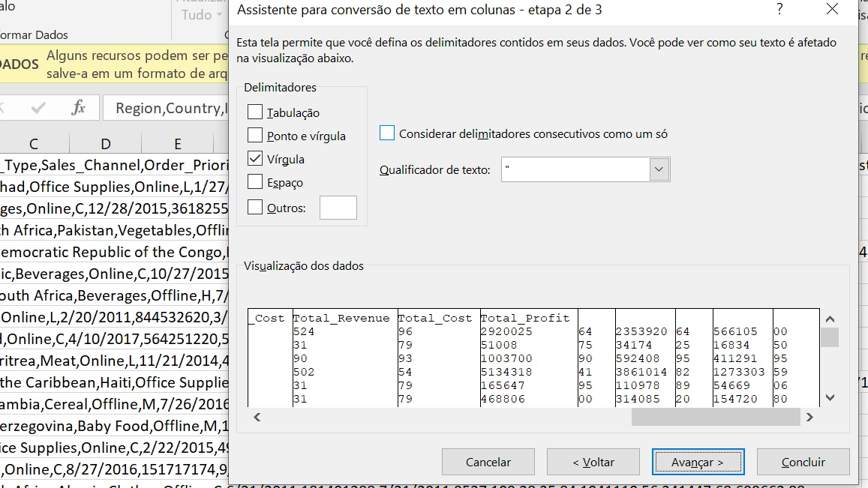Click cell containing Democratic Republic of the Congo
868x488 pixels.
coord(114,252)
